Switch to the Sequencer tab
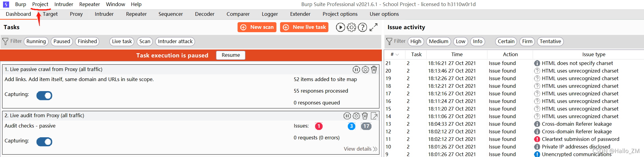The height and width of the screenshot is (157, 644). 171,14
